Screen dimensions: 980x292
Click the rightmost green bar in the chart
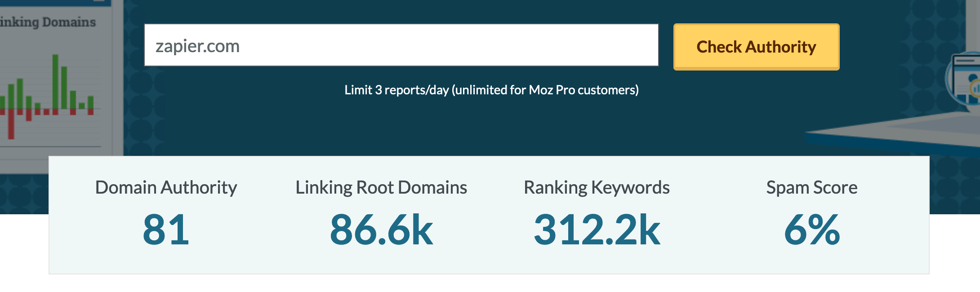pos(90,102)
